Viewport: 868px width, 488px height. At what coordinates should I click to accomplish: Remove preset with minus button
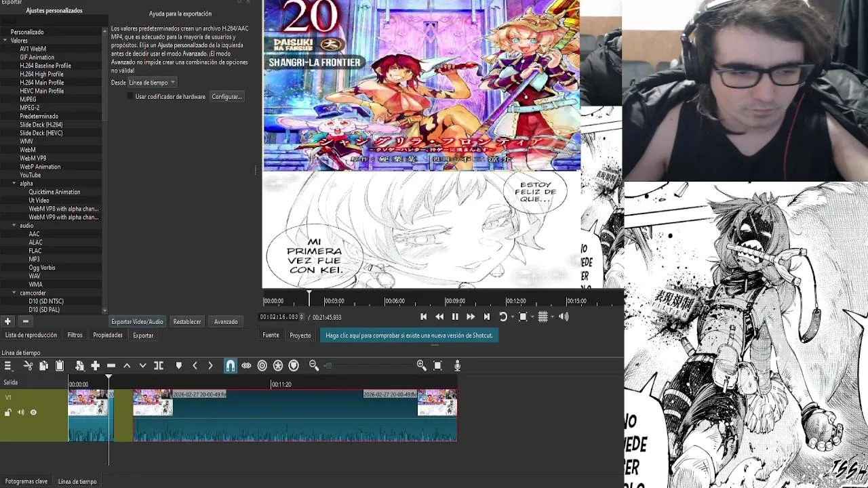click(25, 321)
